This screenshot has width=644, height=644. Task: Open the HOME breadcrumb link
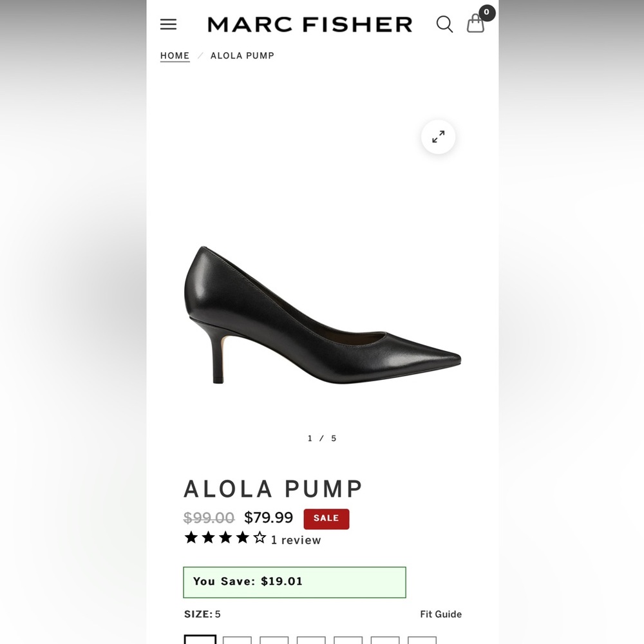pyautogui.click(x=175, y=56)
